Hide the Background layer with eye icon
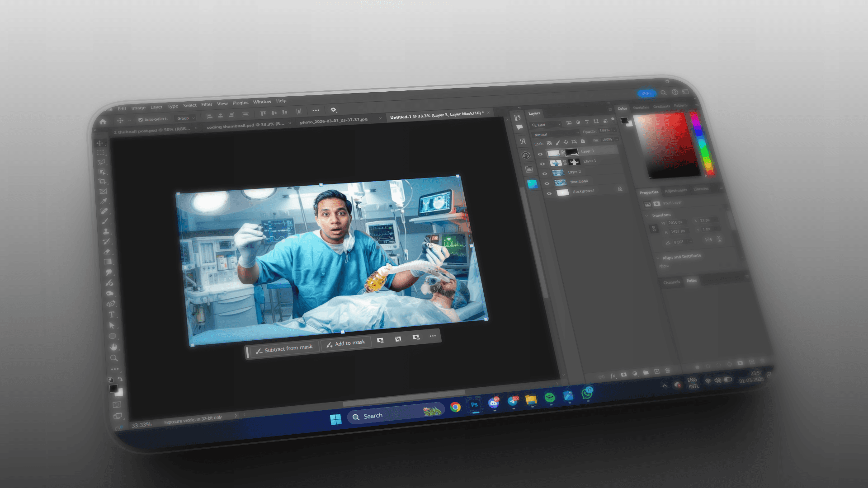Screen dimensions: 868x488 click(549, 193)
